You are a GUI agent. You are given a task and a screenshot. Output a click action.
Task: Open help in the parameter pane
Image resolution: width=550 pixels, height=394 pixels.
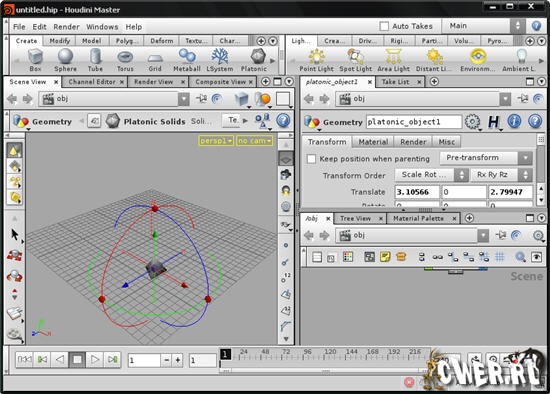point(535,121)
